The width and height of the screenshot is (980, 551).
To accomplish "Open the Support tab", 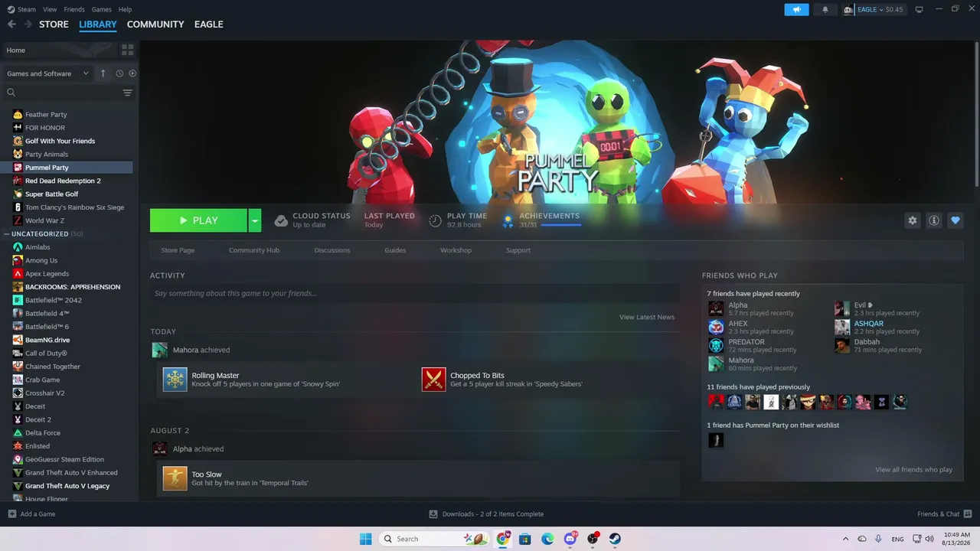I will (518, 250).
